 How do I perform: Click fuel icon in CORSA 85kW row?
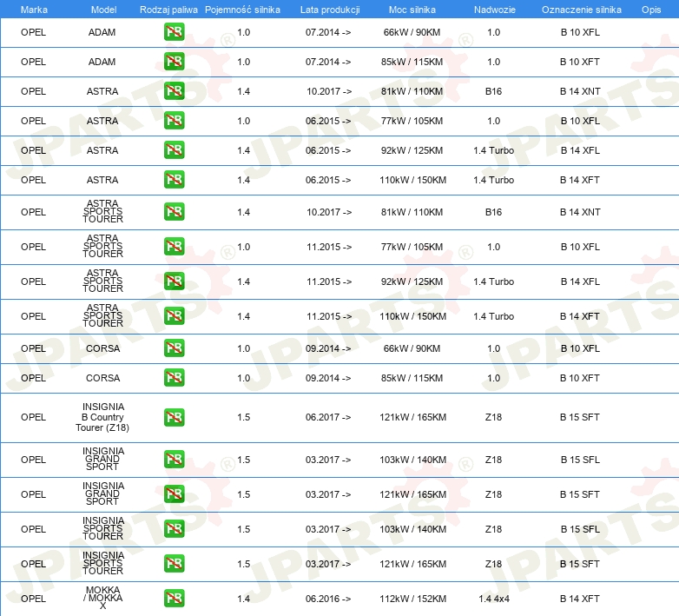point(174,377)
